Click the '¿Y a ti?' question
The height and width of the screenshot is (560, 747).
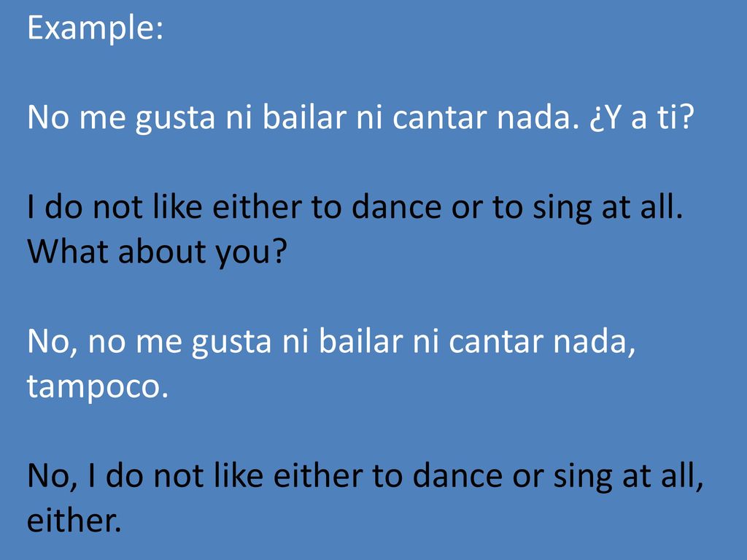(x=642, y=117)
